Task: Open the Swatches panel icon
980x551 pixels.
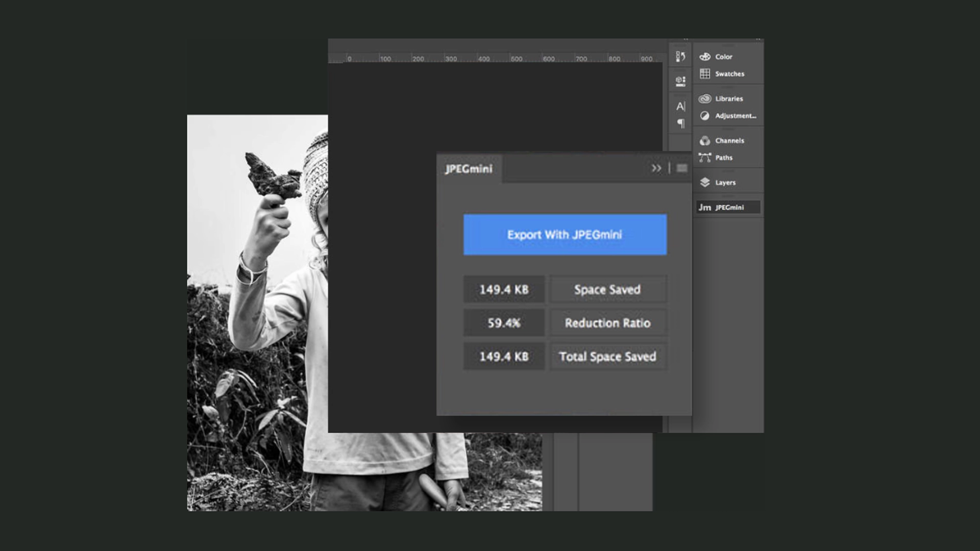Action: tap(705, 73)
